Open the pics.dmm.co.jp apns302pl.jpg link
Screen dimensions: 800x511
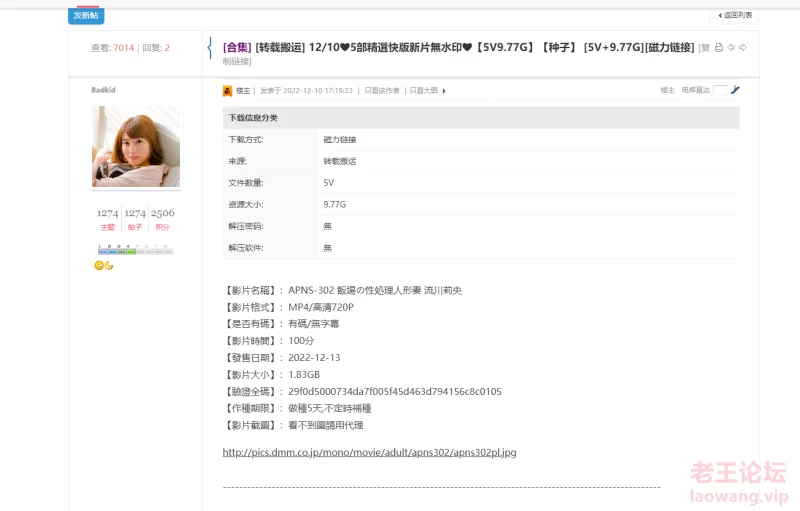click(x=369, y=452)
